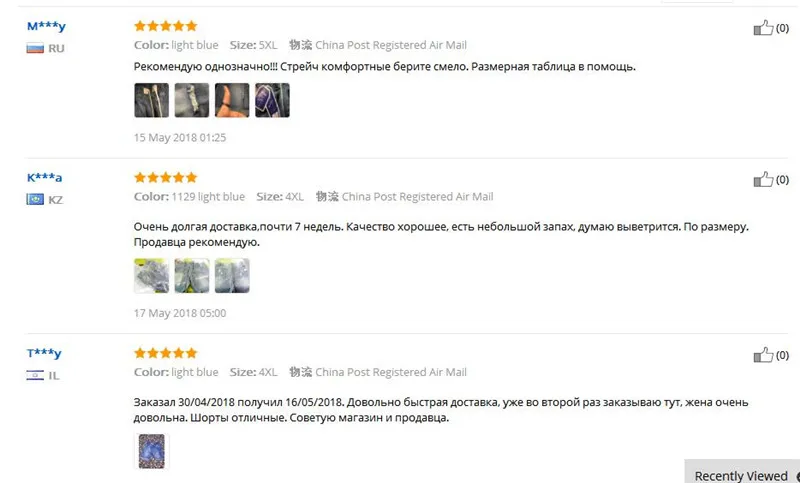Open third photo in K***a's review
The height and width of the screenshot is (483, 800).
pos(232,275)
